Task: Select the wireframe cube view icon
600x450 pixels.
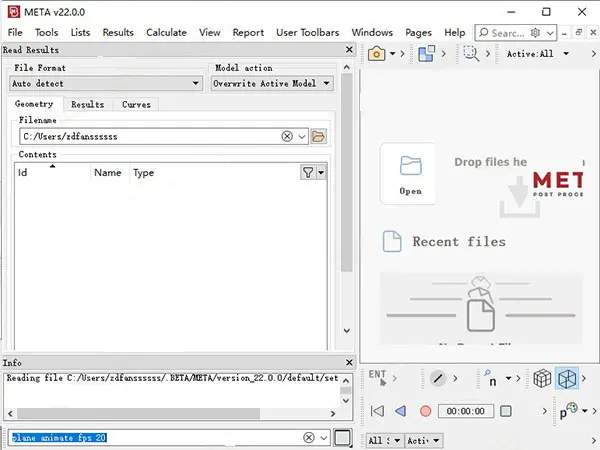Action: tap(542, 378)
